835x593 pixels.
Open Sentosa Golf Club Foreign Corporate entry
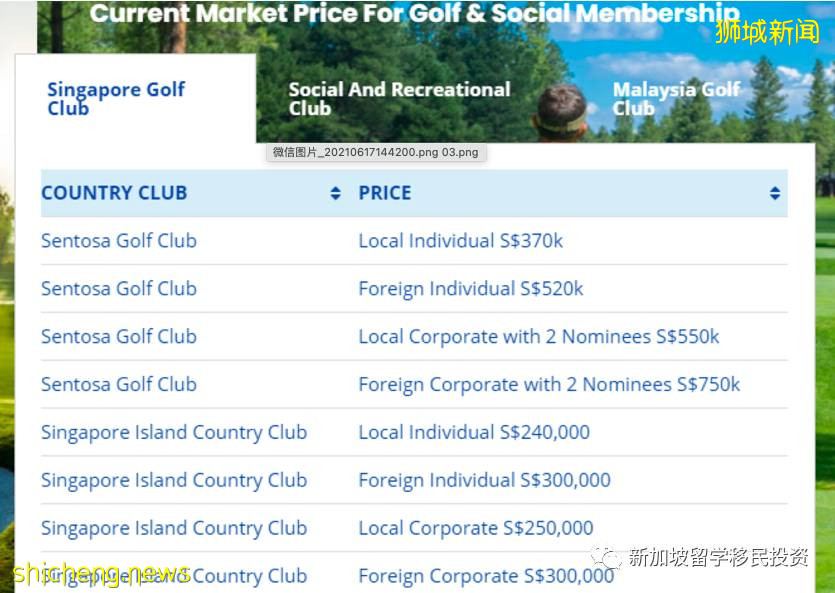[119, 385]
